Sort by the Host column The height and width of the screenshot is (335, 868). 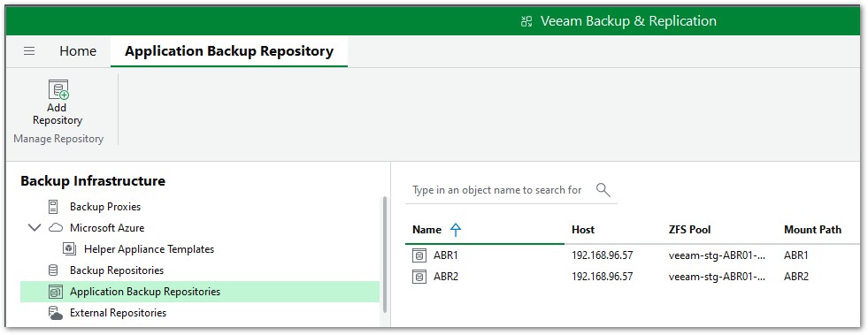(583, 230)
